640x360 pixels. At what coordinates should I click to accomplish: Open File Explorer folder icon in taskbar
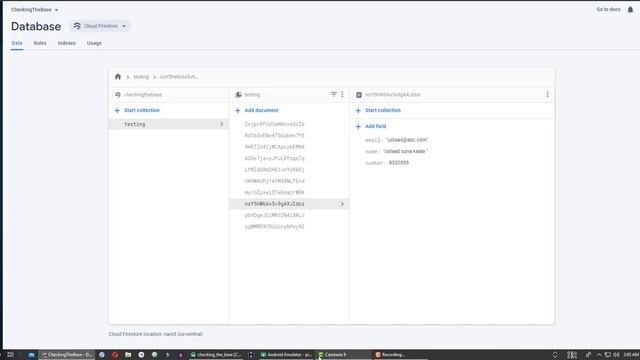pyautogui.click(x=128, y=355)
